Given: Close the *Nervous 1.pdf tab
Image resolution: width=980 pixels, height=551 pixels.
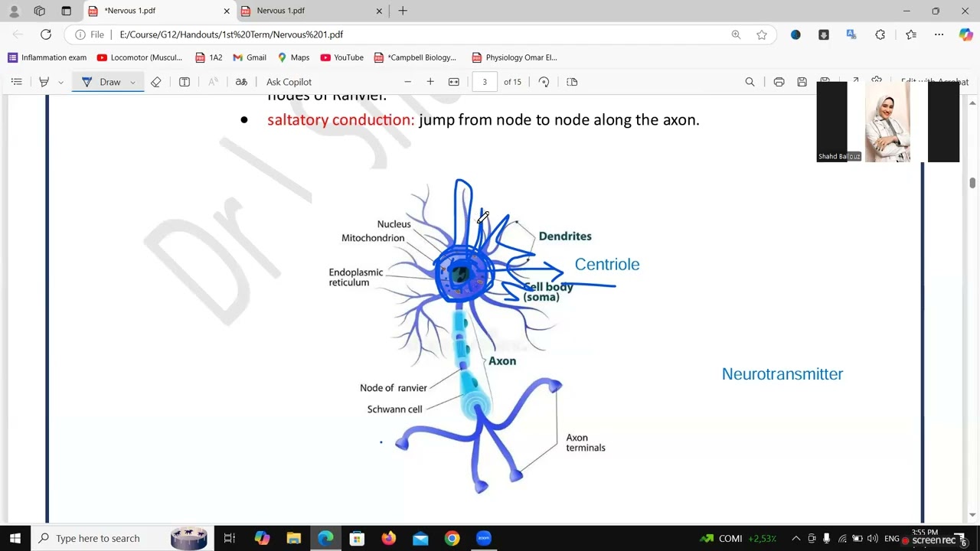Looking at the screenshot, I should 227,11.
